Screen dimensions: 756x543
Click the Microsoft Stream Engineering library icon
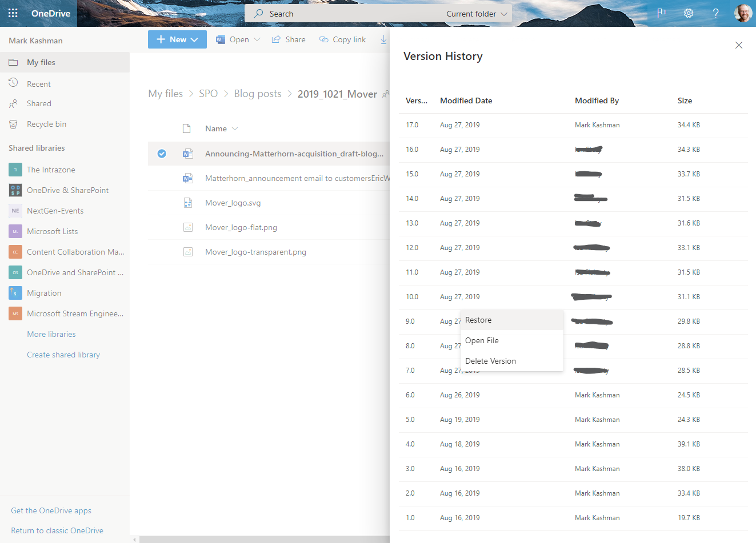[15, 313]
